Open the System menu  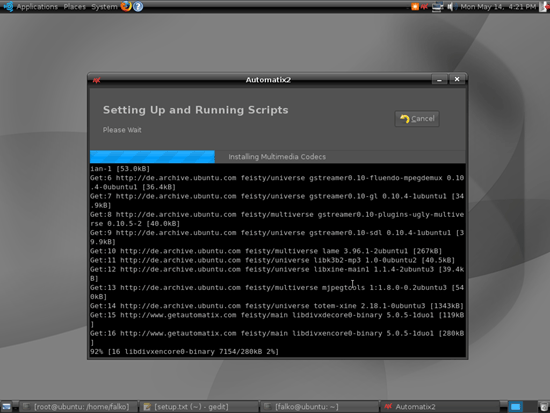(x=104, y=7)
